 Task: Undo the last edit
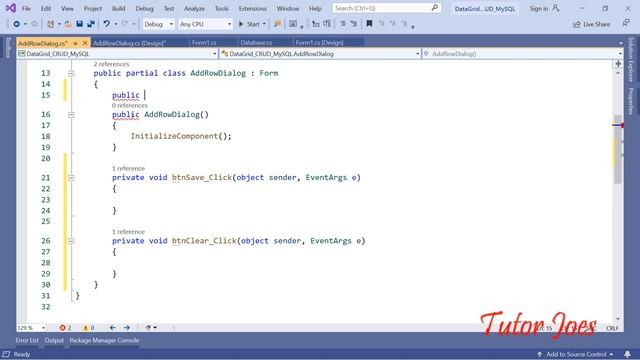[x=107, y=24]
